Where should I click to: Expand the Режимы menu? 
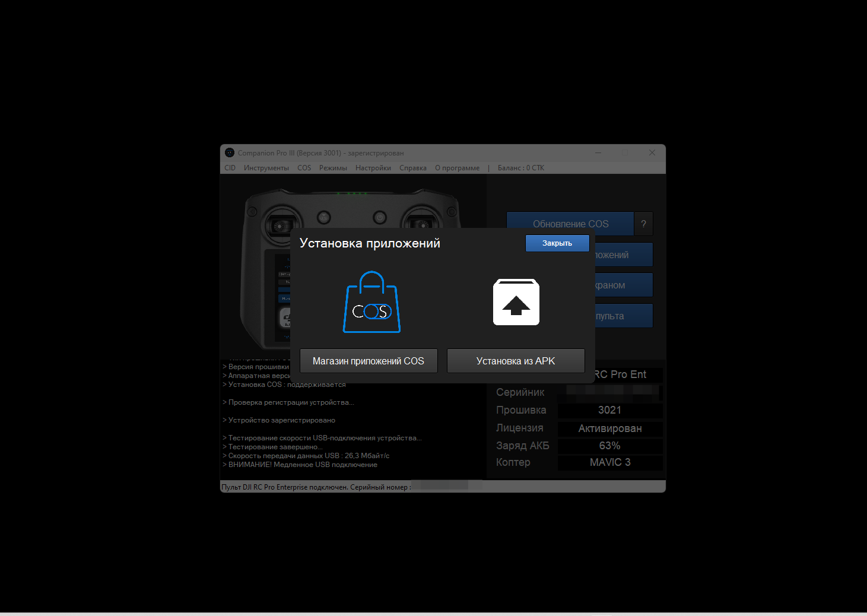(x=333, y=168)
